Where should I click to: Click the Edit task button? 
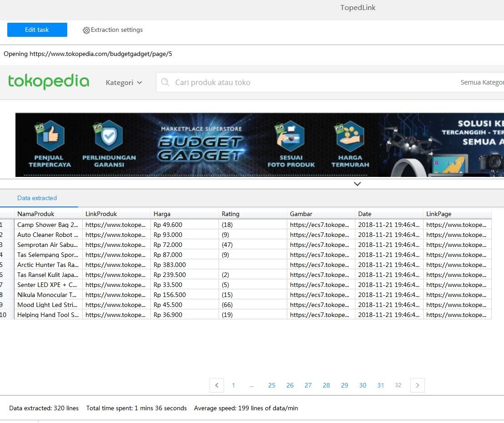tap(37, 30)
